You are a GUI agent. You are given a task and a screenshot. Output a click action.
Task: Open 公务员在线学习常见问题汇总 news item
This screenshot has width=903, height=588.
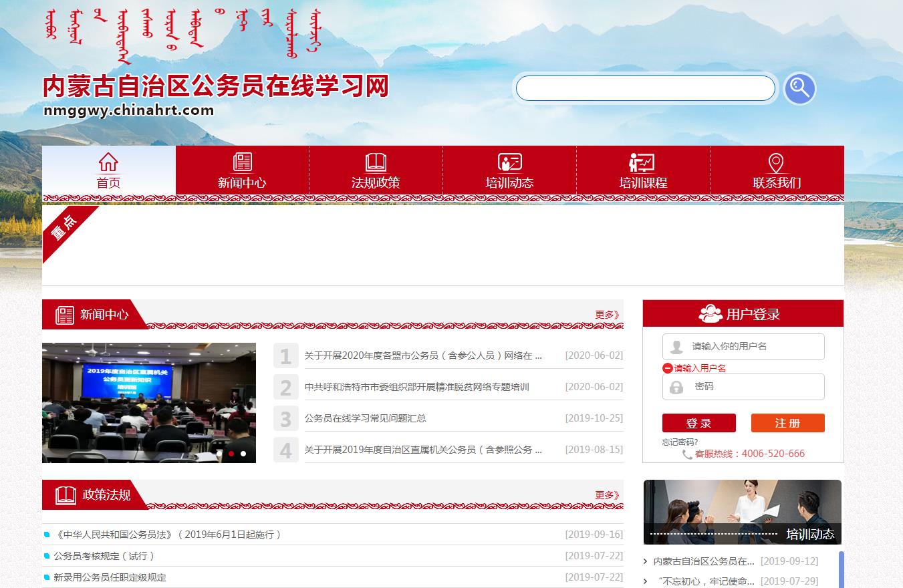[365, 418]
